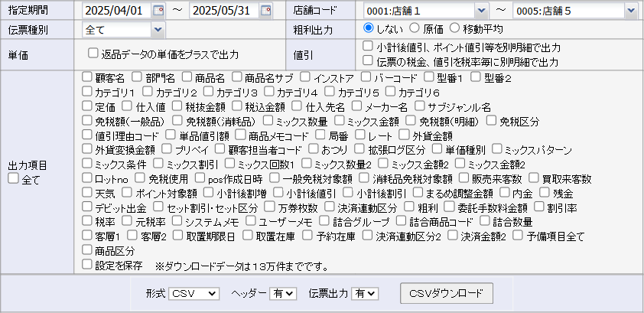
Task: Tick the 商品名サブ checkbox
Action: tap(236, 77)
